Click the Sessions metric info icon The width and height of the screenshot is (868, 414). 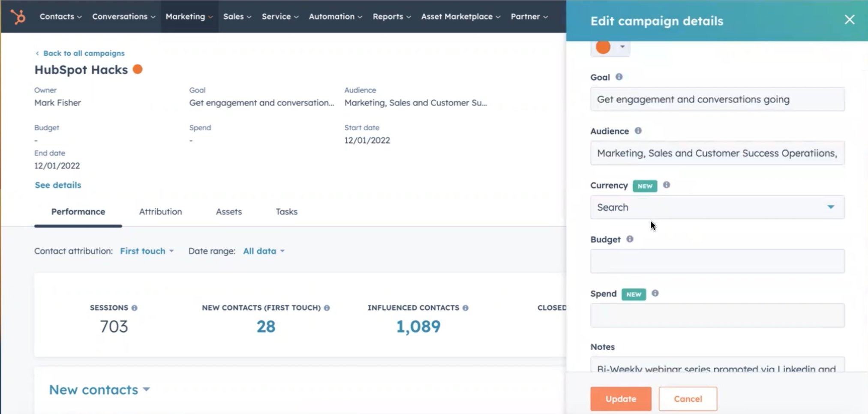(x=135, y=308)
